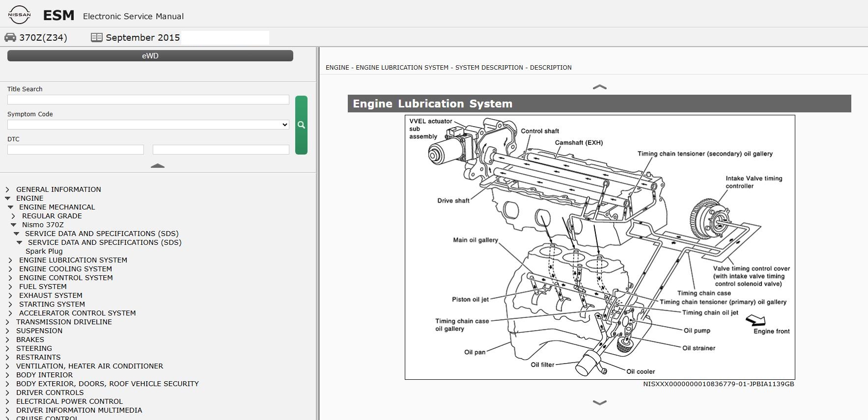Image resolution: width=868 pixels, height=420 pixels.
Task: Click the diagram reference code NISXXX...JPBIA1139GB
Action: pyautogui.click(x=719, y=384)
